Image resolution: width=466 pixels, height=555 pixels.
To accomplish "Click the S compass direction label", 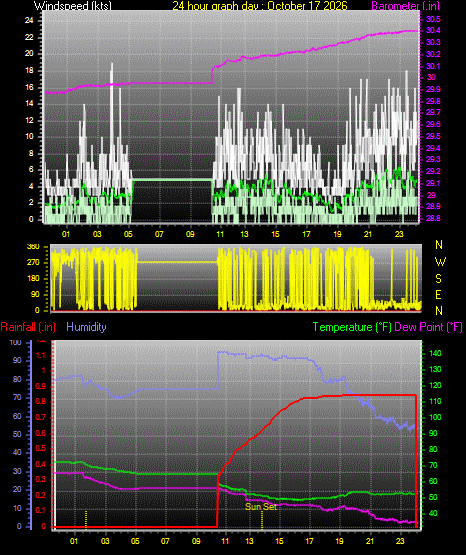I will click(x=438, y=279).
